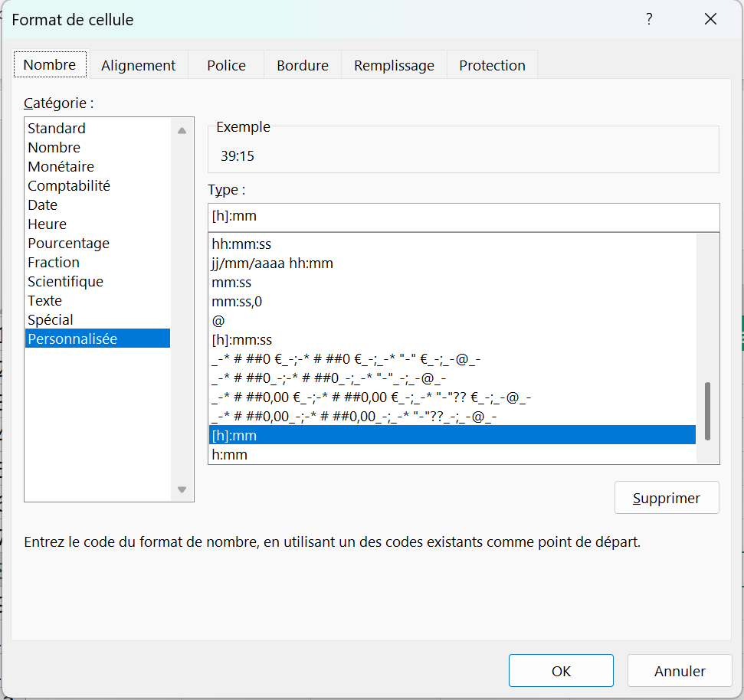
Task: Select the Date category
Action: point(98,205)
